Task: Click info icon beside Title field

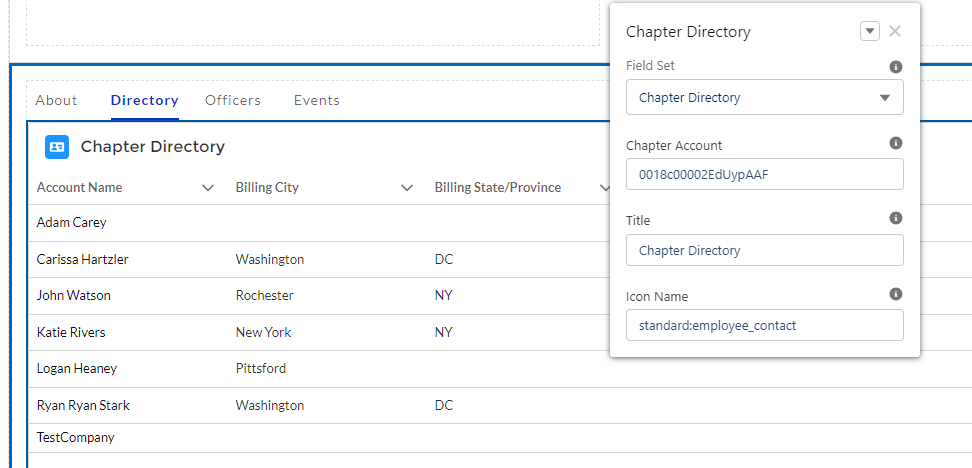Action: tap(896, 218)
